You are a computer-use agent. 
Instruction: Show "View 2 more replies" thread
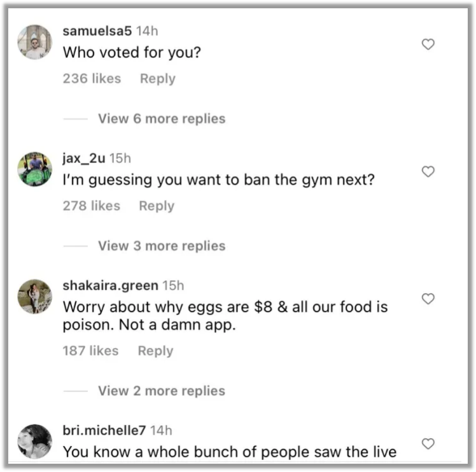[x=162, y=390]
